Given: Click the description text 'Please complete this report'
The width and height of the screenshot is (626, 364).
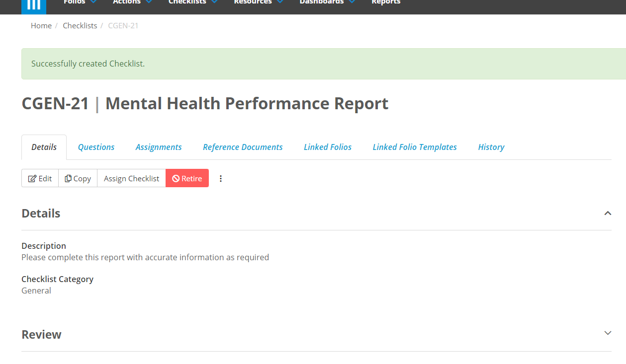Looking at the screenshot, I should click(x=145, y=257).
